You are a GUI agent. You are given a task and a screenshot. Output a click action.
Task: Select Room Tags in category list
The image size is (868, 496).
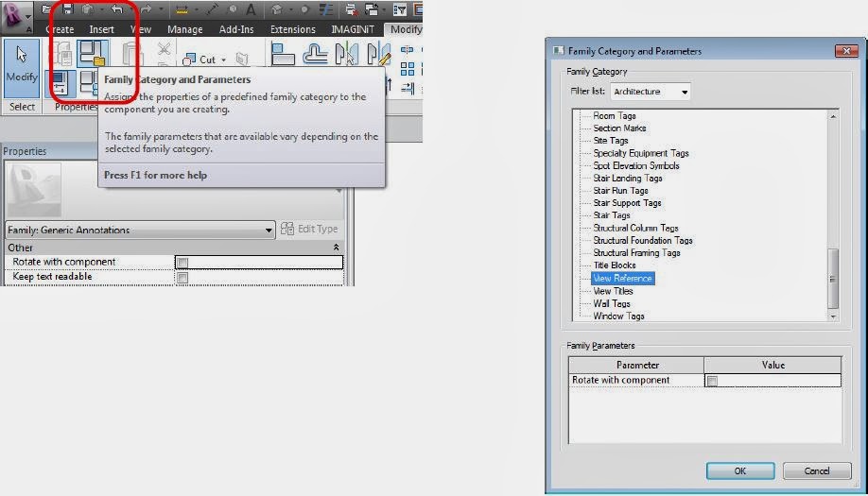coord(615,115)
